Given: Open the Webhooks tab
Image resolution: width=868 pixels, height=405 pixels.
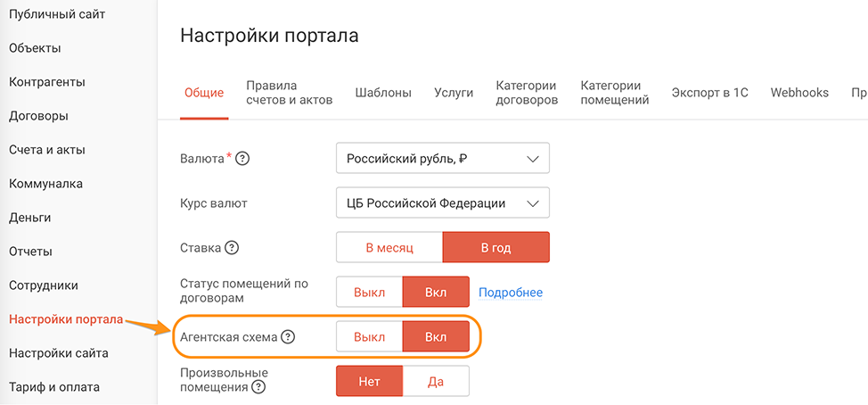Looking at the screenshot, I should pos(799,93).
